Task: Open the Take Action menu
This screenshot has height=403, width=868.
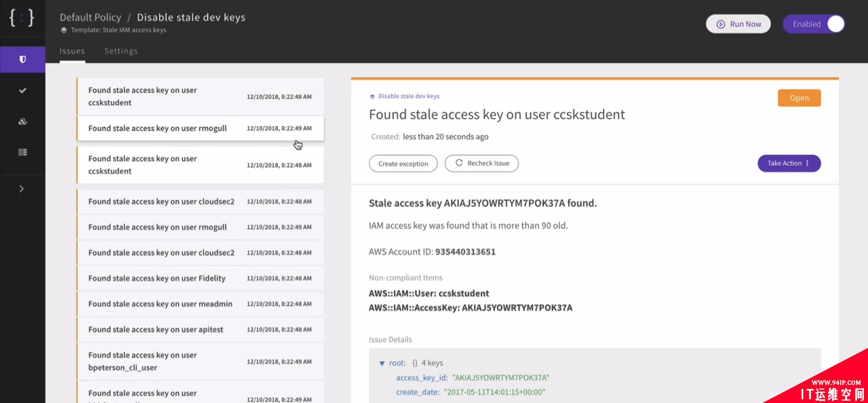Action: 789,163
